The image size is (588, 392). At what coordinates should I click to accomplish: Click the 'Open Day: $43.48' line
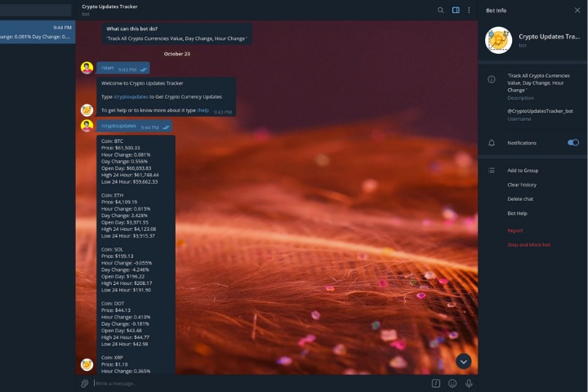click(x=122, y=331)
